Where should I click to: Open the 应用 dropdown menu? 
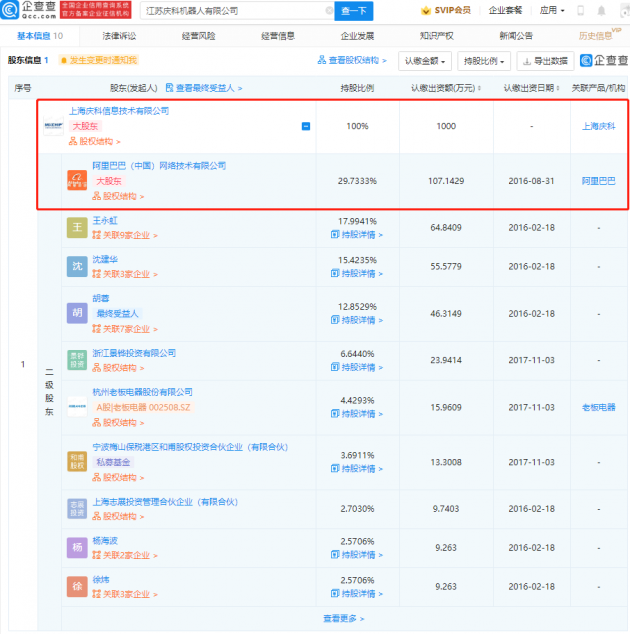tap(552, 11)
